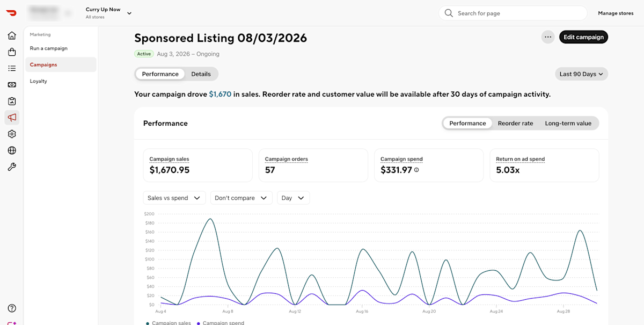Open Campaigns menu item
This screenshot has width=644, height=325.
click(x=61, y=64)
